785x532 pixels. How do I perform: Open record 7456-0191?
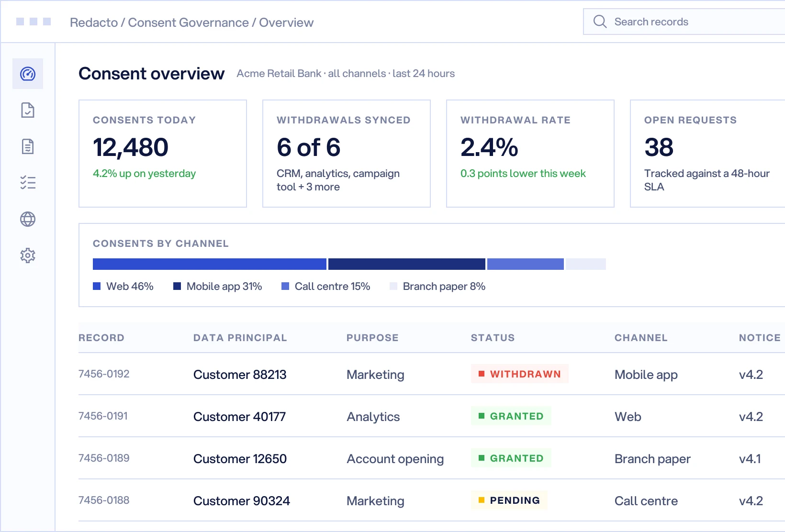click(x=103, y=416)
